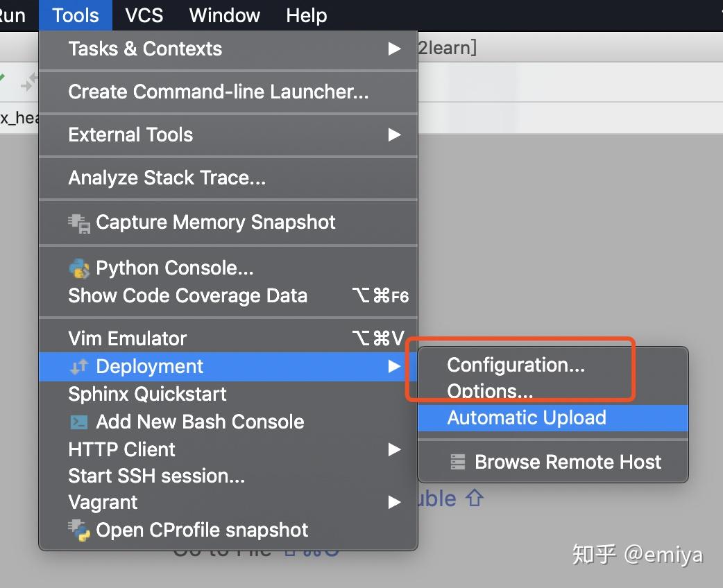
Task: Click the Browse Remote Host icon
Action: [x=458, y=462]
